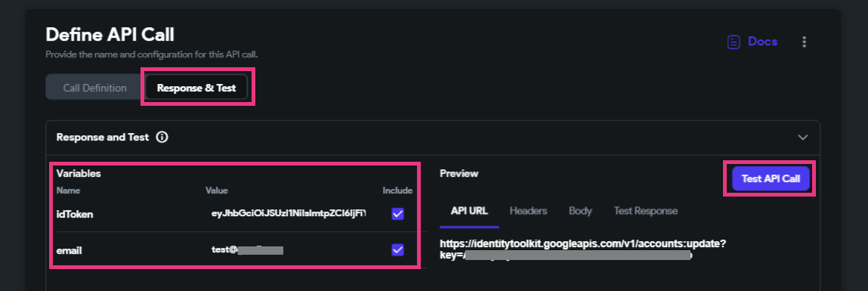Click the idToken variable name
Viewport: 868px width, 291px height.
(75, 214)
